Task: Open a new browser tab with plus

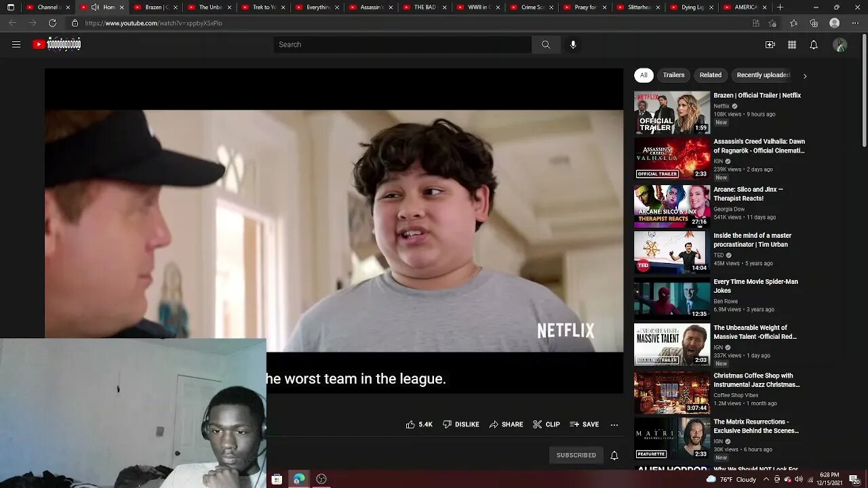Action: pos(780,7)
